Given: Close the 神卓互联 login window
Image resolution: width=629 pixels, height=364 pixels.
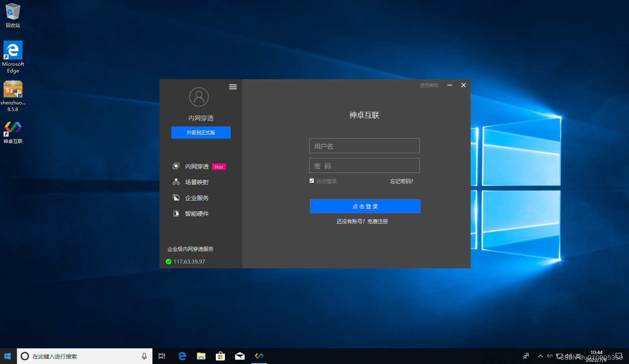Looking at the screenshot, I should pos(464,85).
